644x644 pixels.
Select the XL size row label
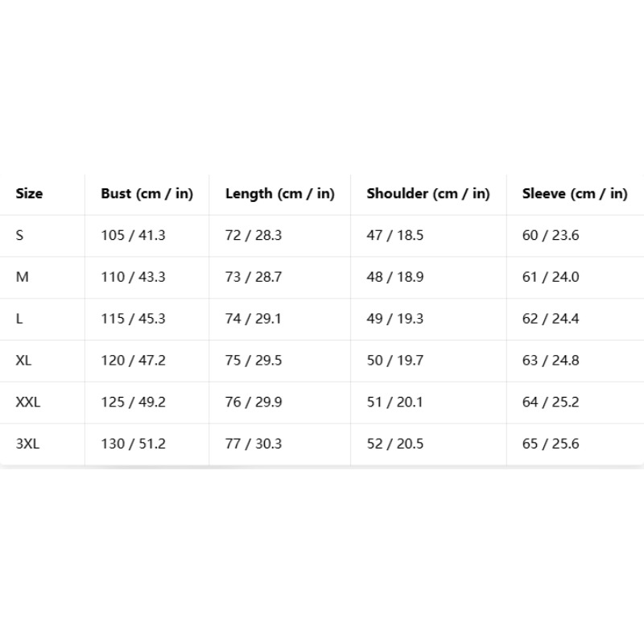[x=23, y=360]
